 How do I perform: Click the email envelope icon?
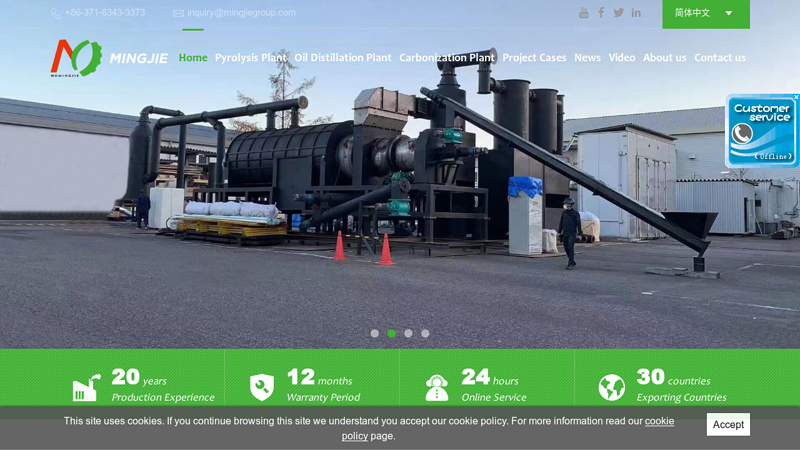tap(178, 13)
